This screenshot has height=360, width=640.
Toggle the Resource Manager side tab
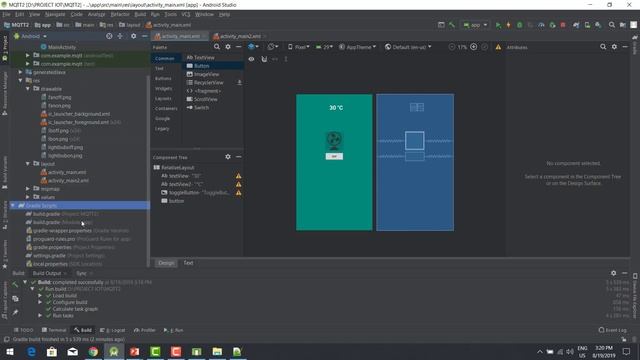point(5,93)
